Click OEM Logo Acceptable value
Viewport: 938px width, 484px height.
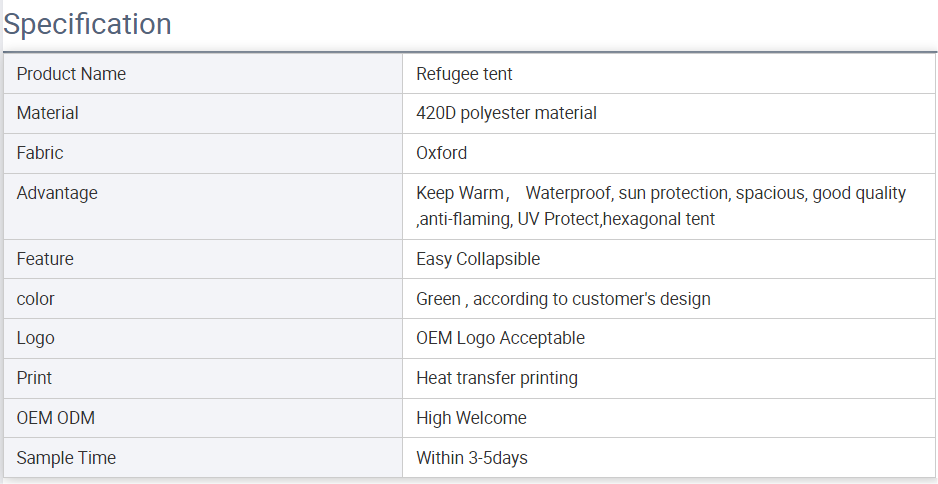(501, 338)
